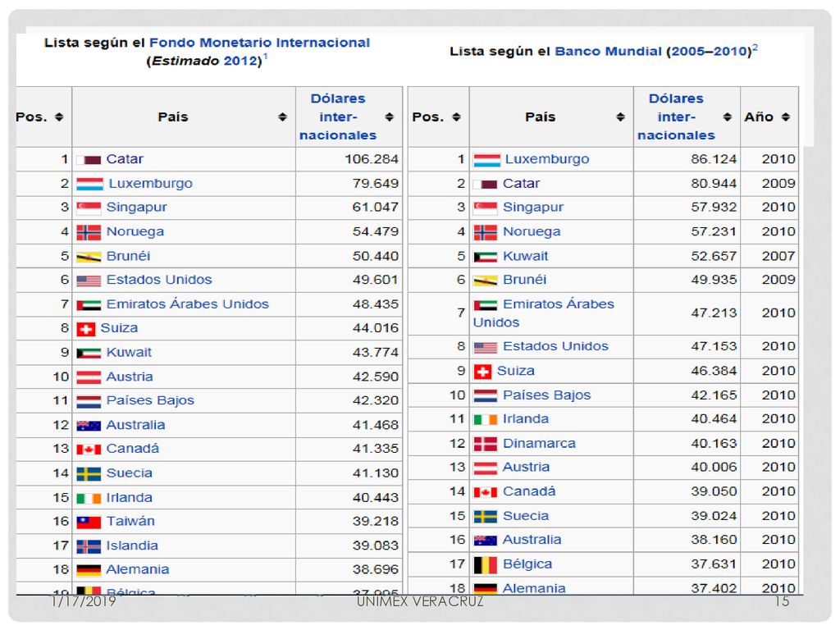Select the value 86.124 for Luxemburgo
The image size is (840, 630).
(714, 159)
